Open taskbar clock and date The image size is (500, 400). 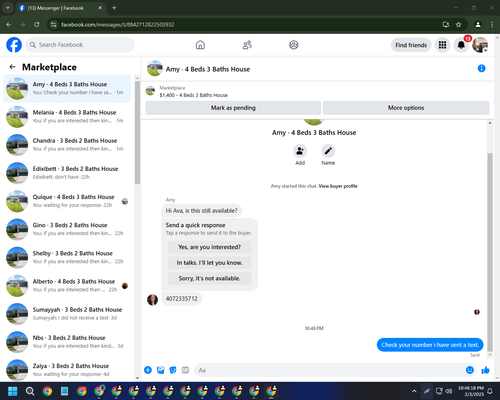471,391
